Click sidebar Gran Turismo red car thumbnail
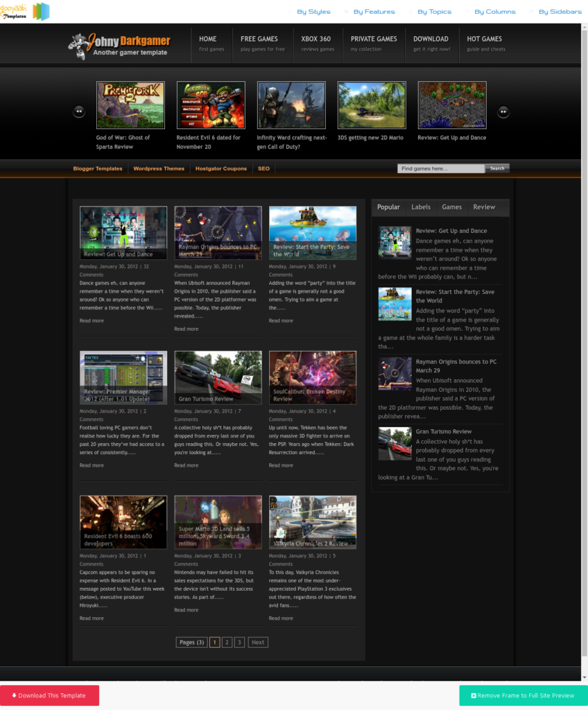Screen dimensions: 588x710 395,444
